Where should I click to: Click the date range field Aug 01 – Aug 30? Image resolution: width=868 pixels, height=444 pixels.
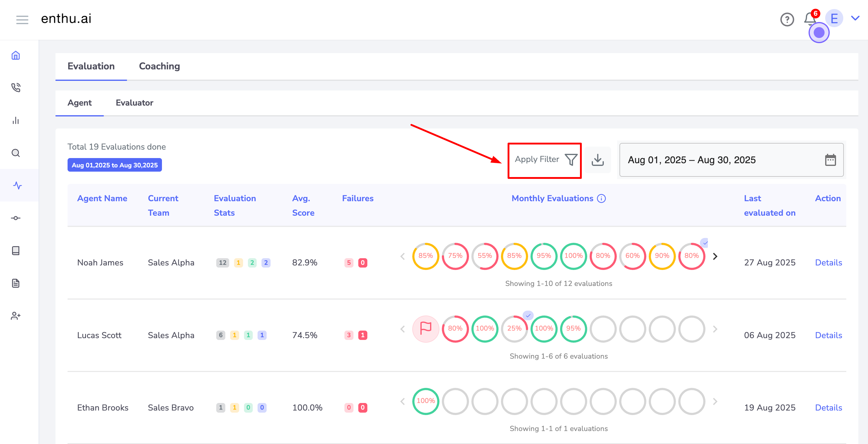point(732,160)
